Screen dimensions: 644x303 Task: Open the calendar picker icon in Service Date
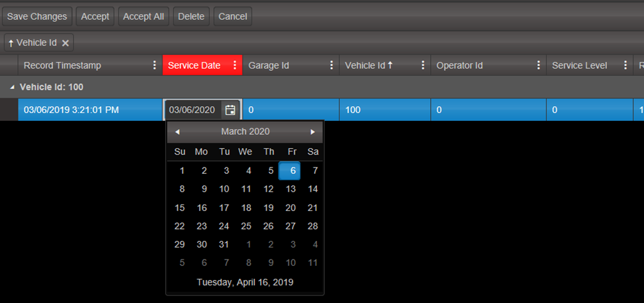230,110
